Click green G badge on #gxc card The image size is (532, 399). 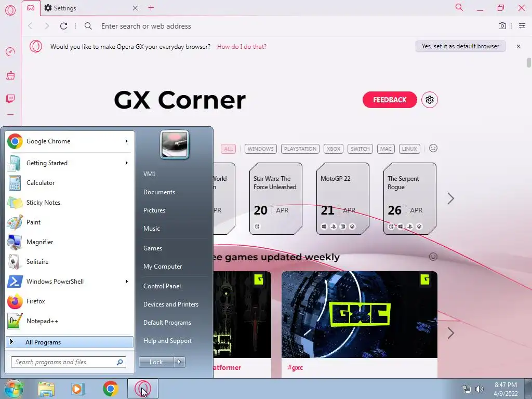coord(425,280)
